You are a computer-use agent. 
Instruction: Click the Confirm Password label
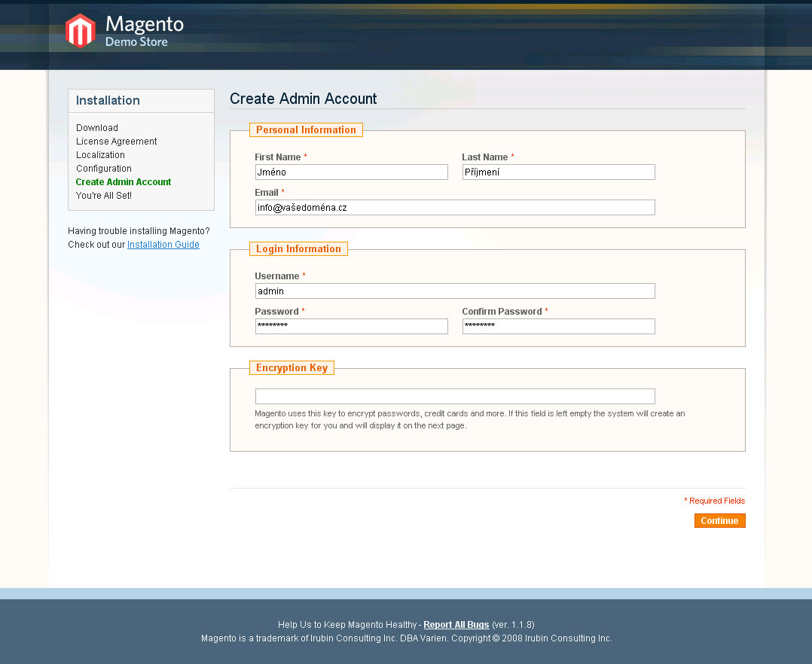(x=502, y=312)
